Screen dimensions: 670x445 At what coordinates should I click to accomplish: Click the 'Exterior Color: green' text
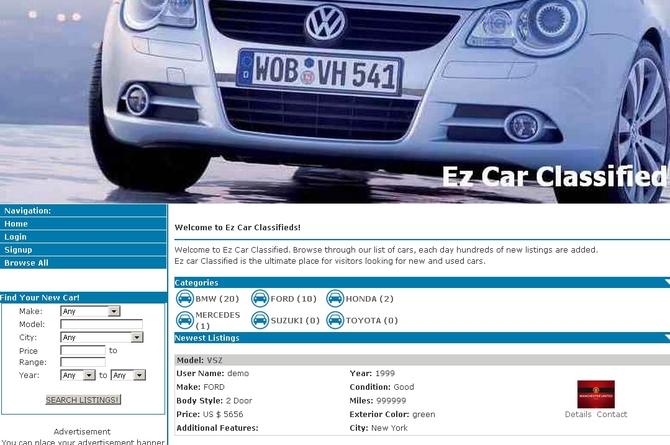pyautogui.click(x=392, y=414)
